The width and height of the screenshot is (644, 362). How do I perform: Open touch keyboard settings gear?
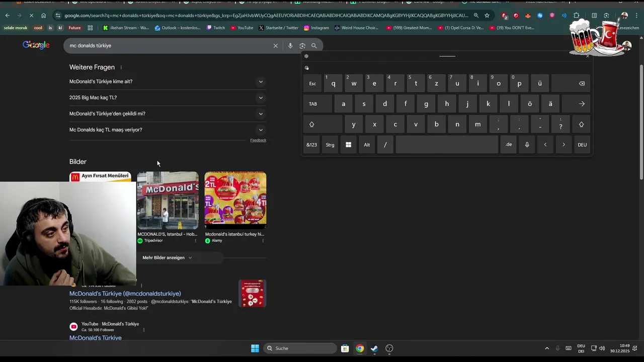pyautogui.click(x=306, y=56)
